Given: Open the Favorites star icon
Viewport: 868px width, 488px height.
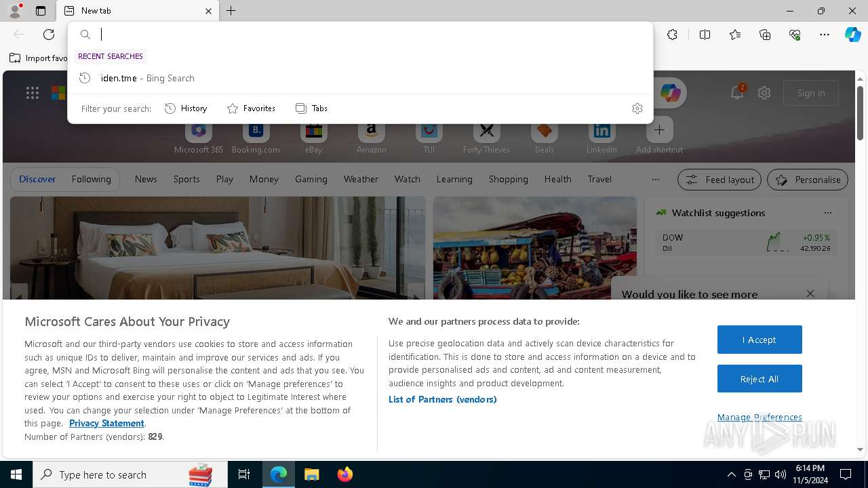Looking at the screenshot, I should (735, 35).
